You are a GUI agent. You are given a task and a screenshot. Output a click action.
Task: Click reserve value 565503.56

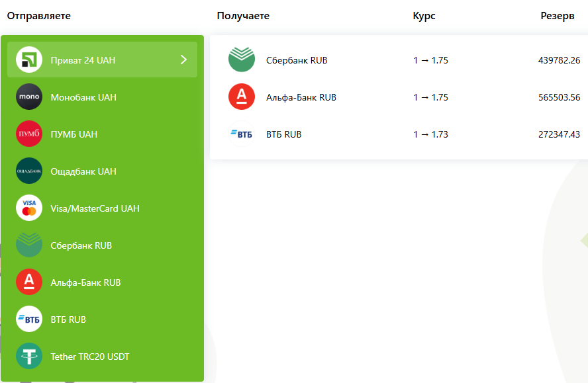point(559,97)
